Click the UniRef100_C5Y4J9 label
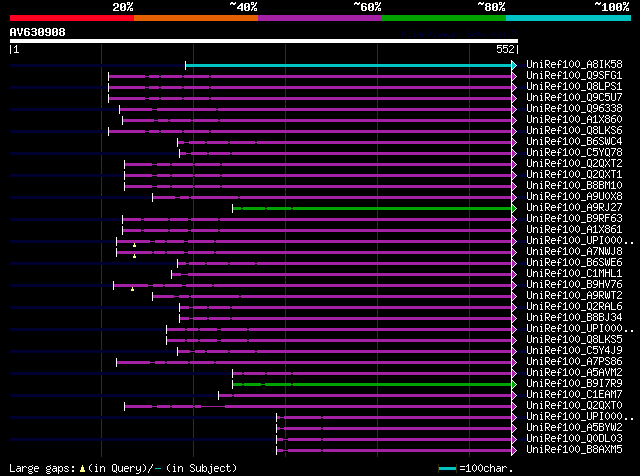Screen dimensions: 640x476 574,351
